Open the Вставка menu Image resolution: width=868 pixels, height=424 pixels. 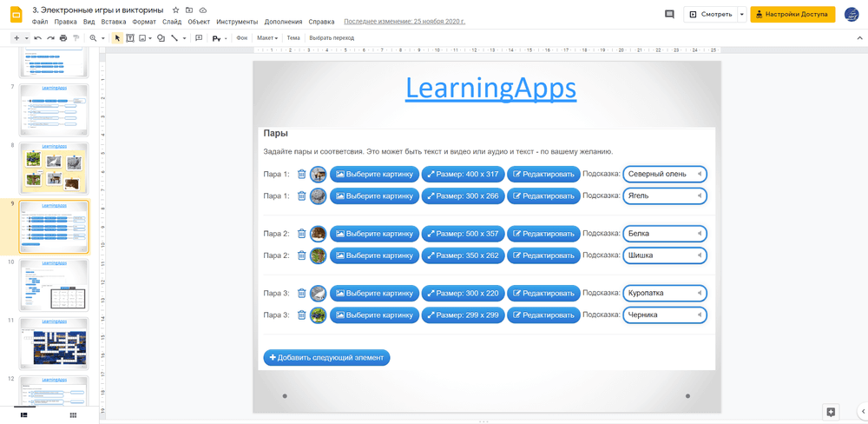tap(114, 23)
